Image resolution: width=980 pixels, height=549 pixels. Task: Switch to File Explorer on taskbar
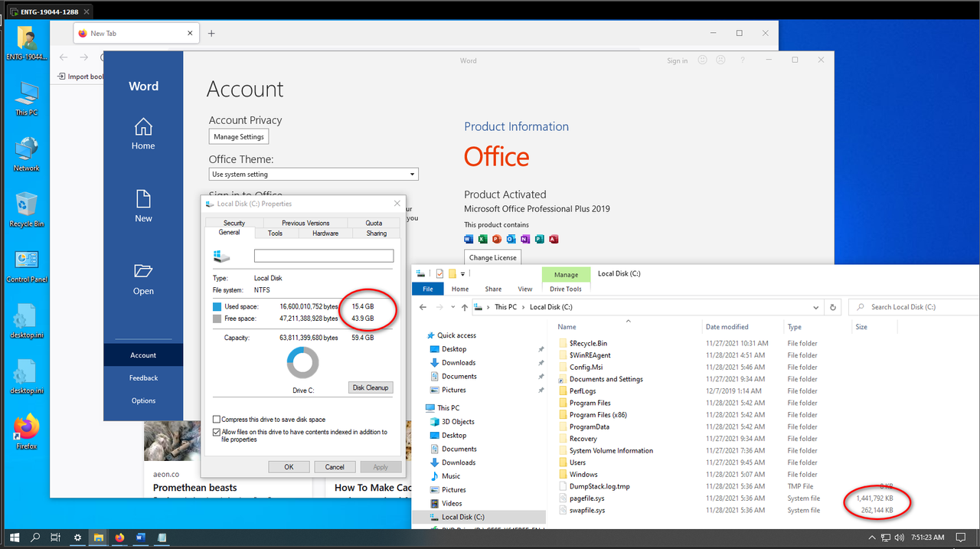99,538
